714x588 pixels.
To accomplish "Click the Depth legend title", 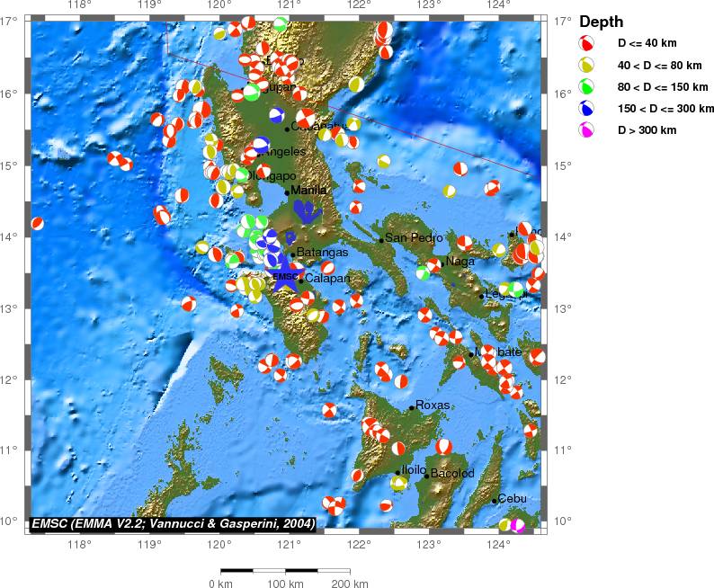I will pyautogui.click(x=601, y=22).
